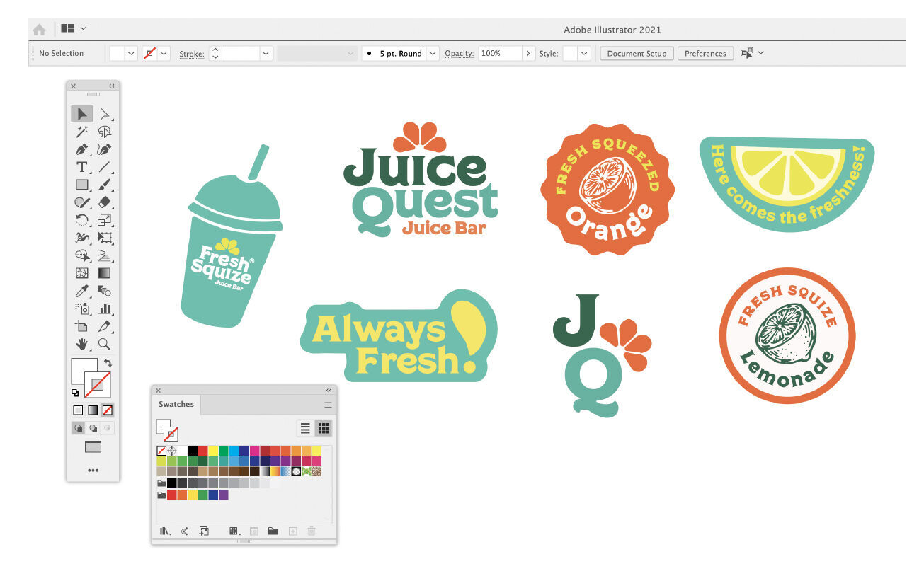This screenshot has width=907, height=588.
Task: Click the Swatches panel tab
Action: coord(176,404)
